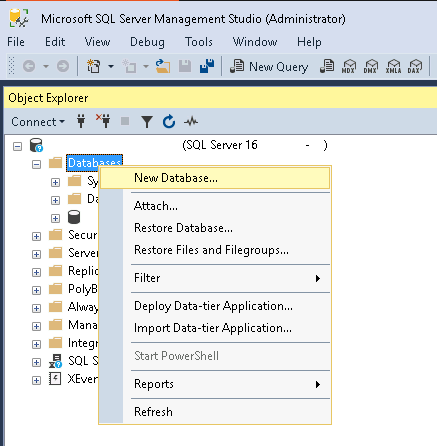Open the Debug menu

147,42
